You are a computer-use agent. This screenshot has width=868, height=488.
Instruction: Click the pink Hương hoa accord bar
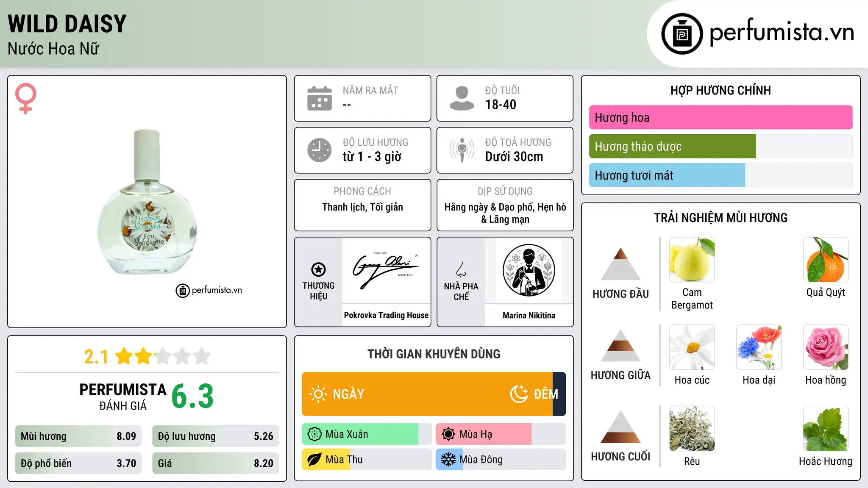(x=721, y=117)
